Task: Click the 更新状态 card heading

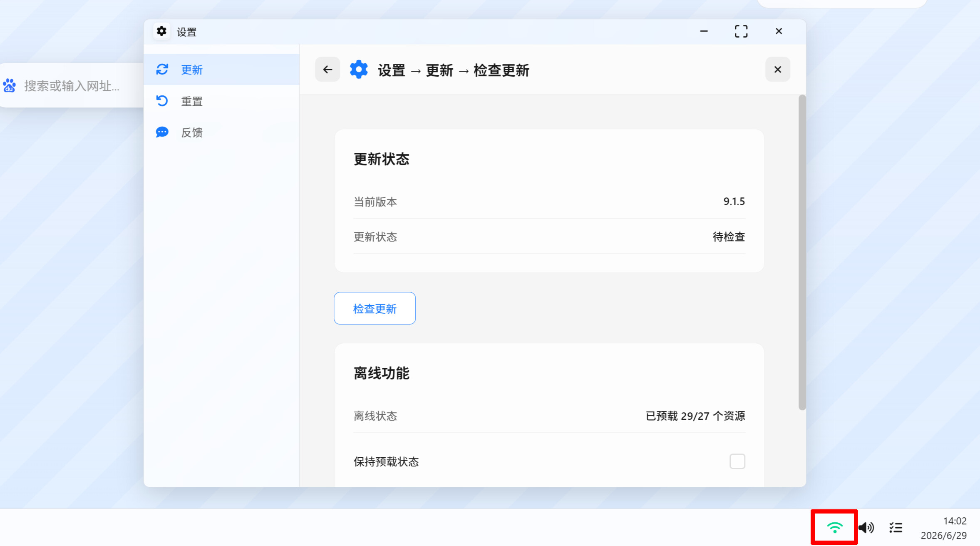Action: point(382,159)
